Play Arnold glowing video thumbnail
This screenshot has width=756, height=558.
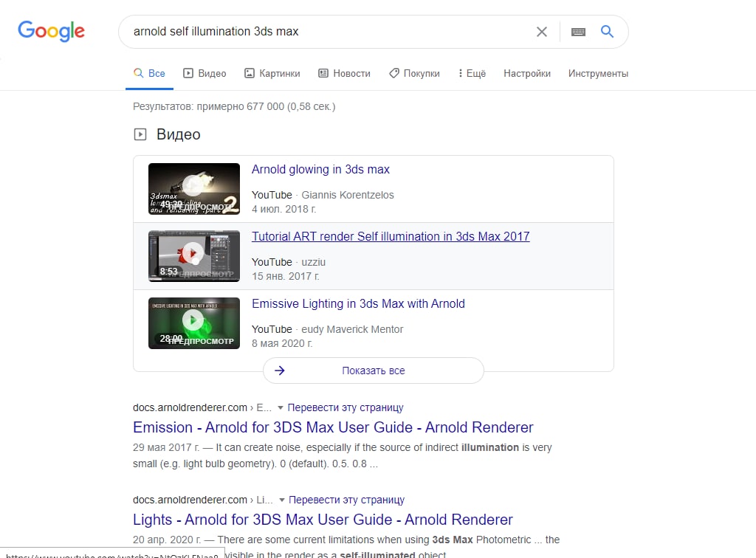194,188
